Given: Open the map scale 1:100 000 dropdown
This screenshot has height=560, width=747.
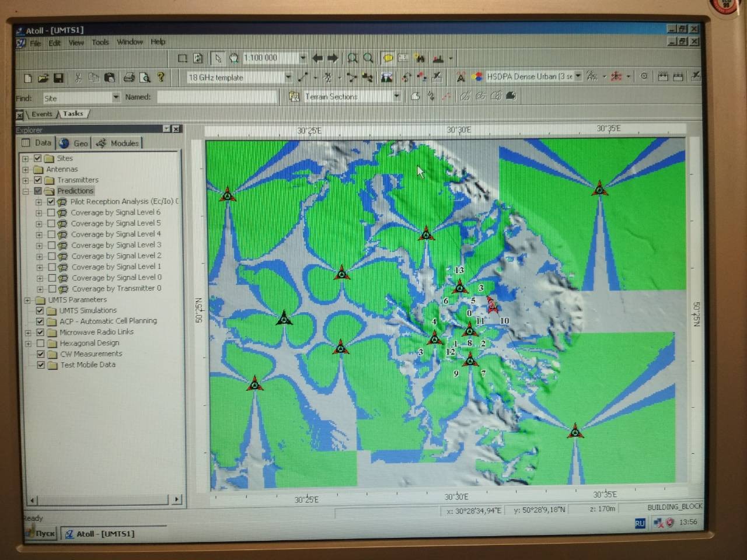Looking at the screenshot, I should 302,58.
